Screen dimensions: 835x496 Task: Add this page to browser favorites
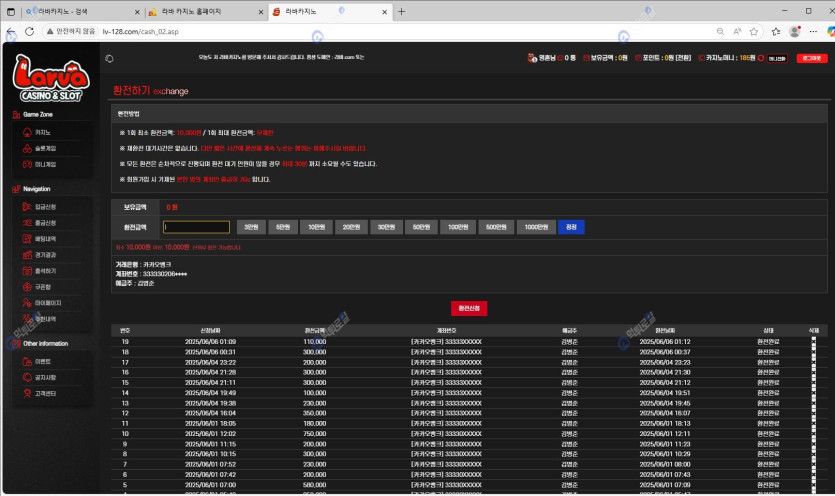pyautogui.click(x=748, y=31)
